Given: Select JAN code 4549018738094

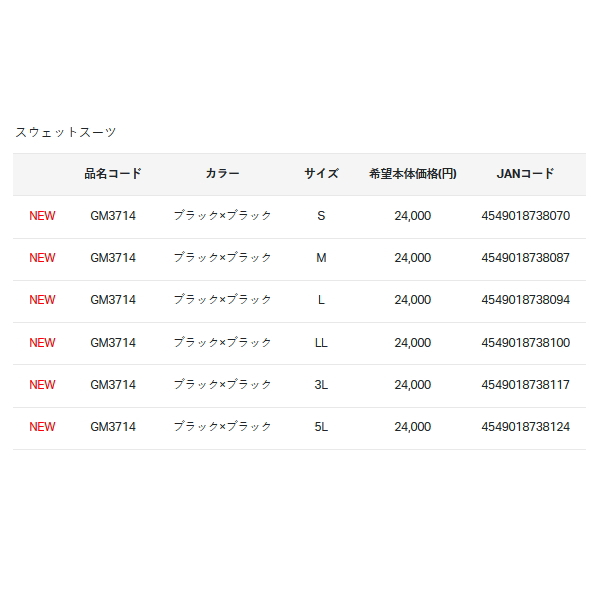Looking at the screenshot, I should pyautogui.click(x=525, y=300).
